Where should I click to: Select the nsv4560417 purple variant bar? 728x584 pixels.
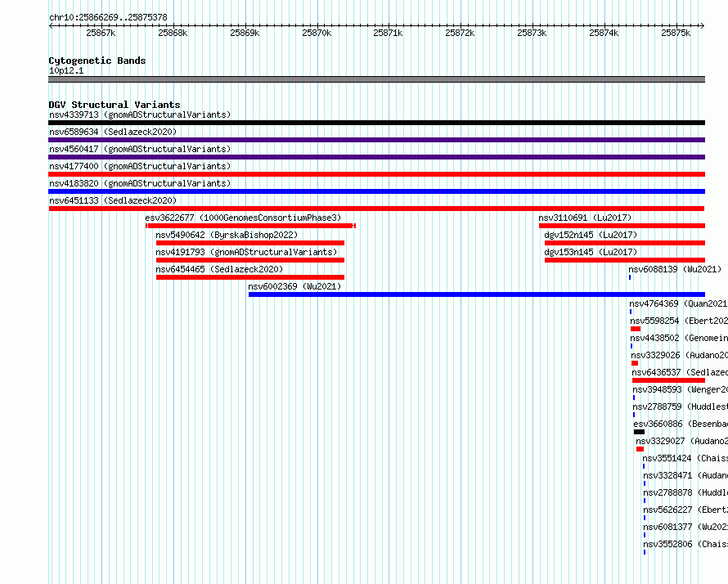click(x=376, y=157)
